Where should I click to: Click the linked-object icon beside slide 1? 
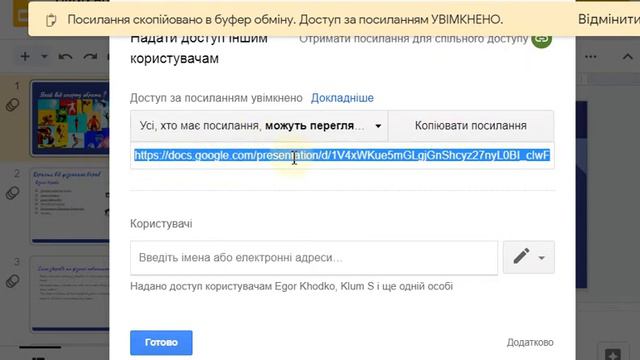13,105
